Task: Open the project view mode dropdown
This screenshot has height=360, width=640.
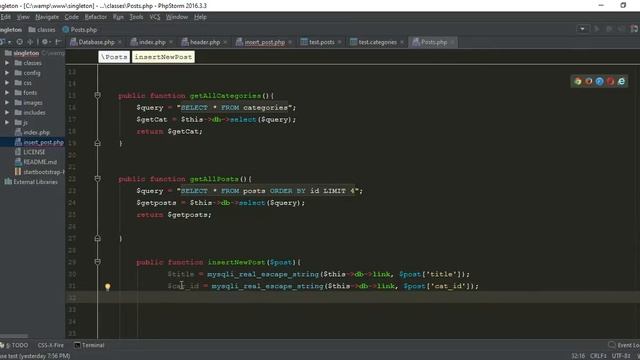Action: click(x=5, y=42)
